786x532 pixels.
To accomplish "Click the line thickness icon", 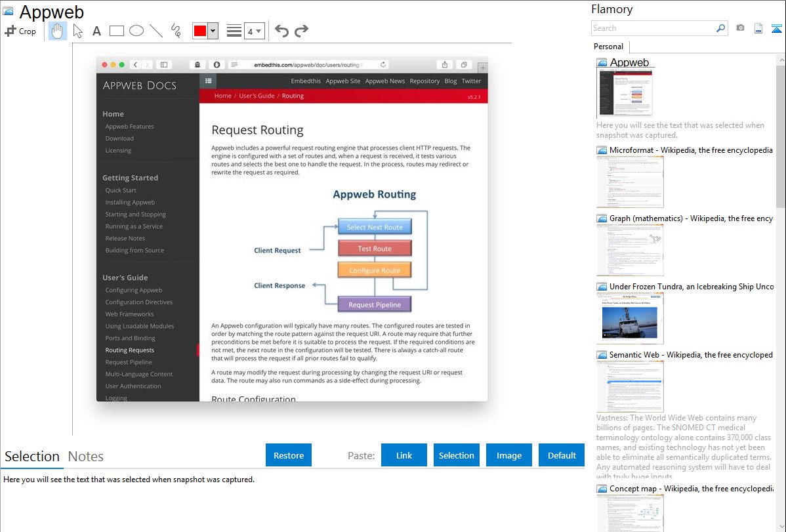I will [x=234, y=31].
